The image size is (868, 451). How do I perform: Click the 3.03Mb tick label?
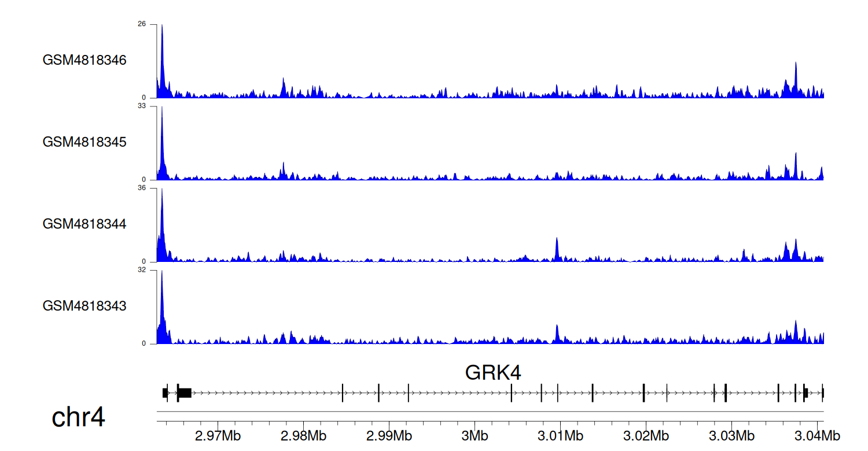tap(731, 435)
